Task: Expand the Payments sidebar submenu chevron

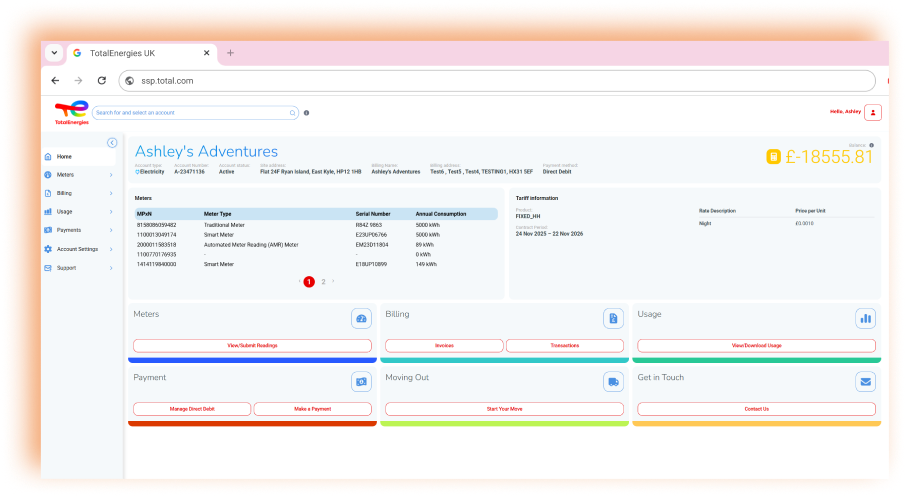Action: point(111,230)
